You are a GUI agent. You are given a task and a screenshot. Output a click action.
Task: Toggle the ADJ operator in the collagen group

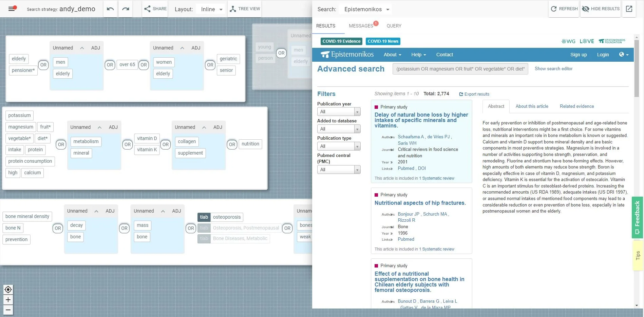pyautogui.click(x=218, y=127)
